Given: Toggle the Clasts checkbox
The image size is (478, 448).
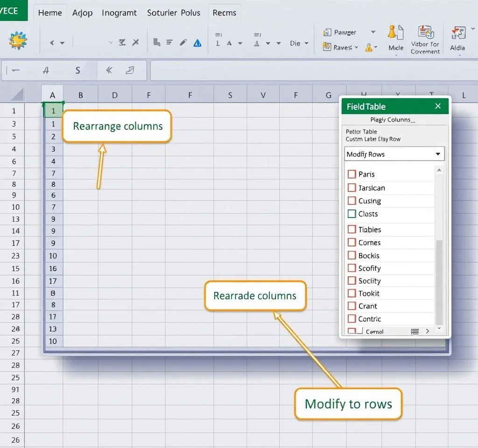Looking at the screenshot, I should [352, 214].
